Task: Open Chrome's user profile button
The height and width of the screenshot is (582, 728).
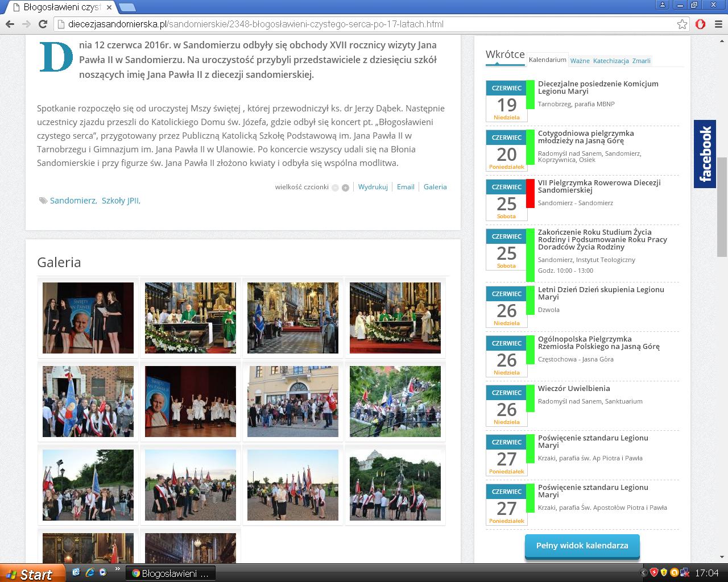Action: tap(662, 5)
